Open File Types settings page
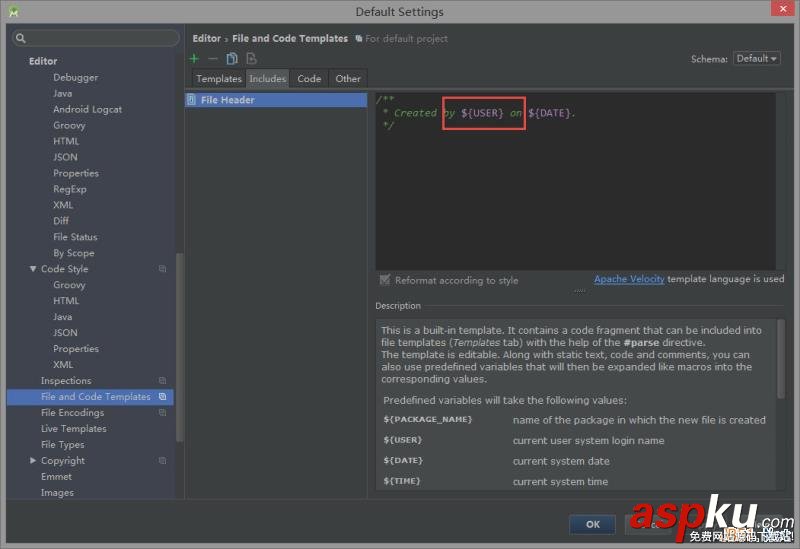The image size is (800, 549). point(63,444)
